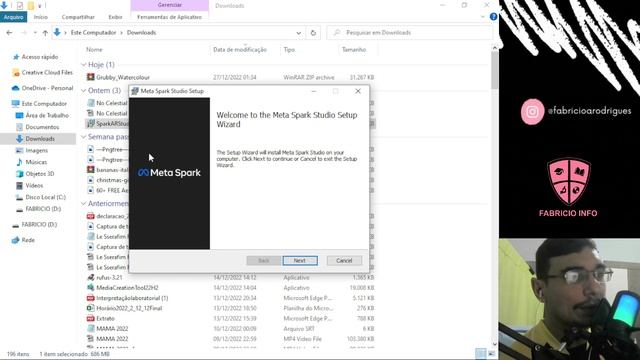Open the address bar history dropdown
The width and height of the screenshot is (640, 360).
click(298, 33)
